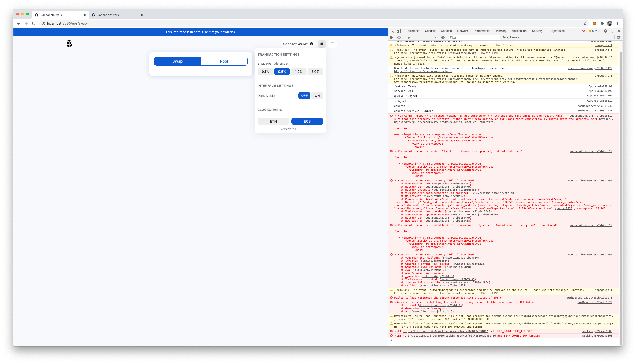Open settings via the gear icon
636x364 pixels.
coord(322,44)
